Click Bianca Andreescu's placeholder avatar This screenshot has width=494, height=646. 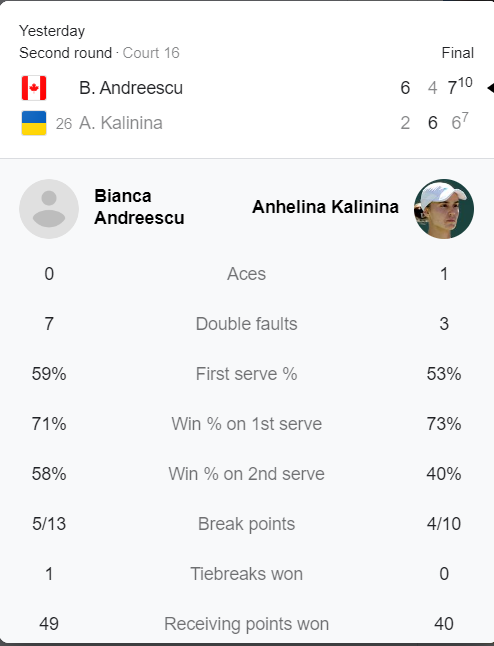(49, 208)
